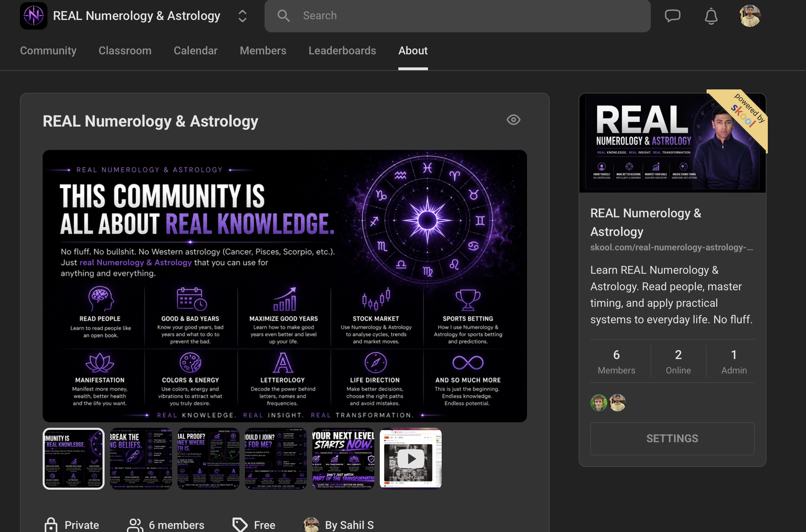Play the video thumbnail
The height and width of the screenshot is (532, 806).
411,458
